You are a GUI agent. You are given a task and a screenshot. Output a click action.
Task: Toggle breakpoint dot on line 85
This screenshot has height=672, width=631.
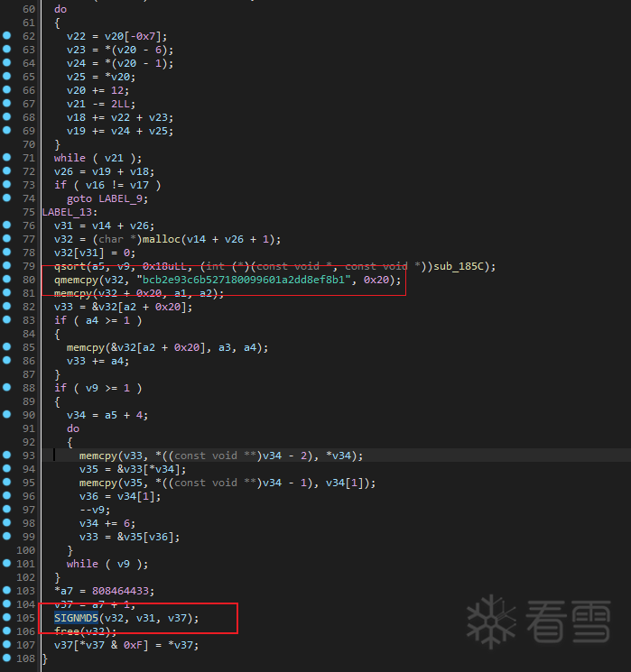click(7, 346)
